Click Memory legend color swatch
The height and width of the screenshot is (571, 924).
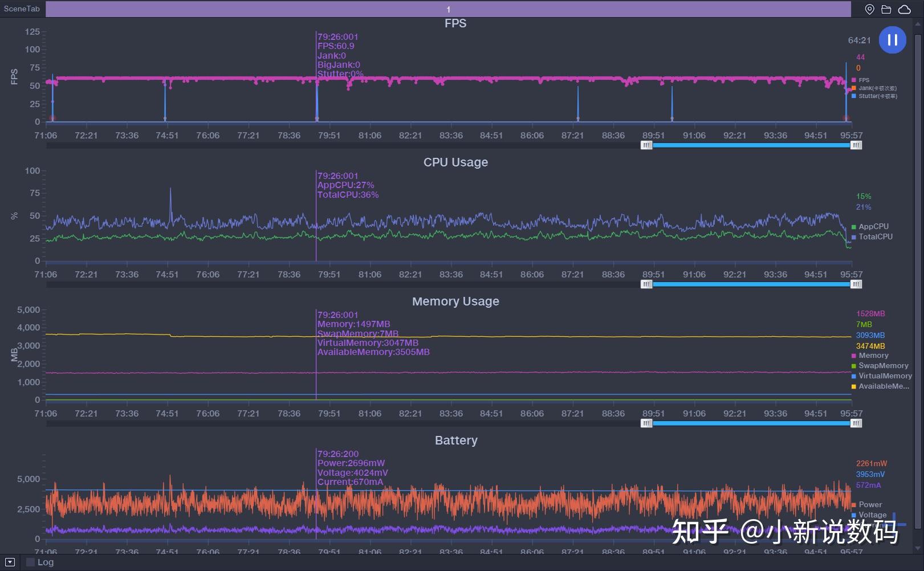(854, 356)
